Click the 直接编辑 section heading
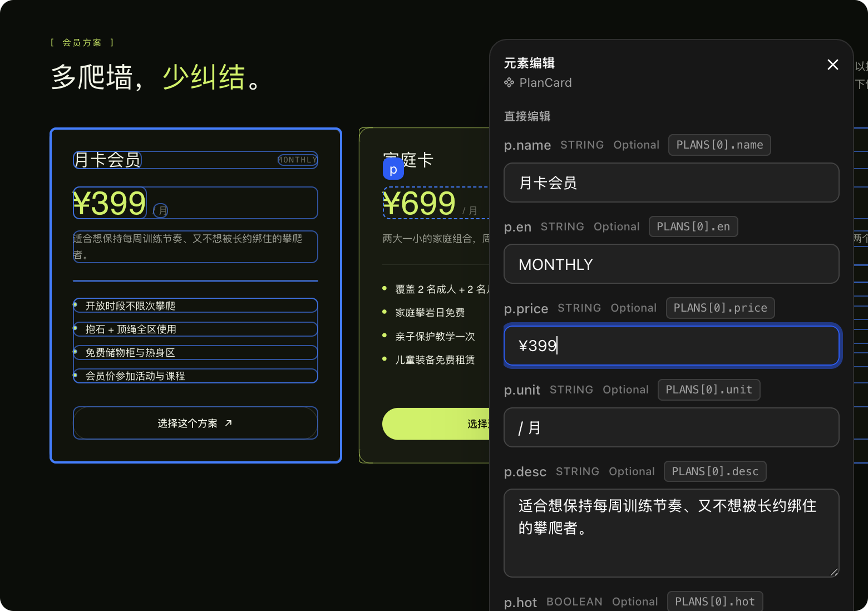The width and height of the screenshot is (868, 611). pyautogui.click(x=527, y=116)
